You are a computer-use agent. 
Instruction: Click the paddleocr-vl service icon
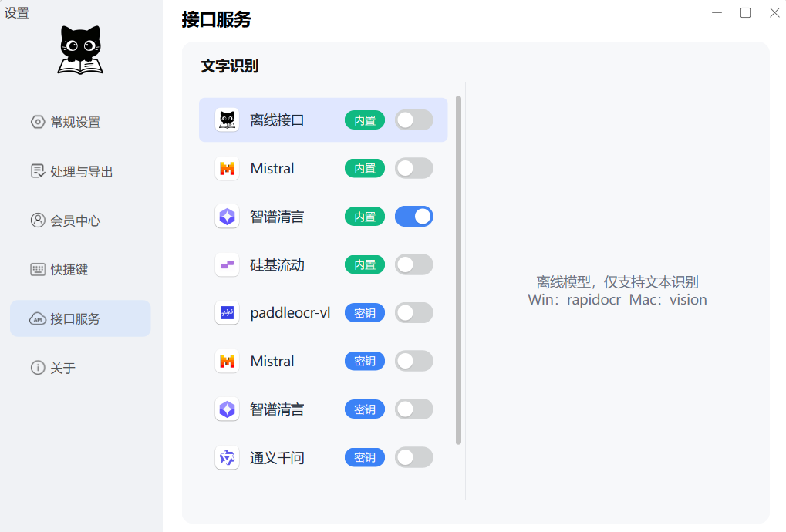(227, 313)
